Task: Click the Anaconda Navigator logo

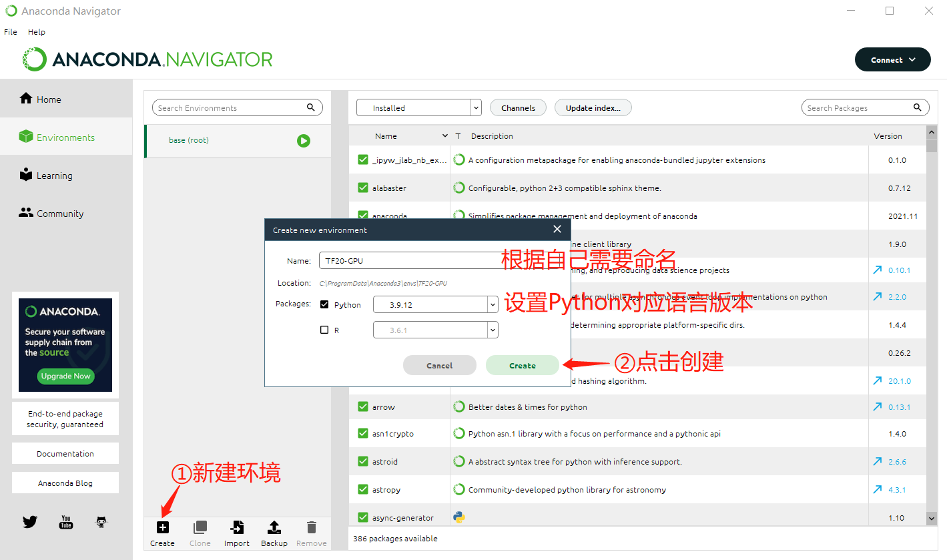Action: coord(147,59)
